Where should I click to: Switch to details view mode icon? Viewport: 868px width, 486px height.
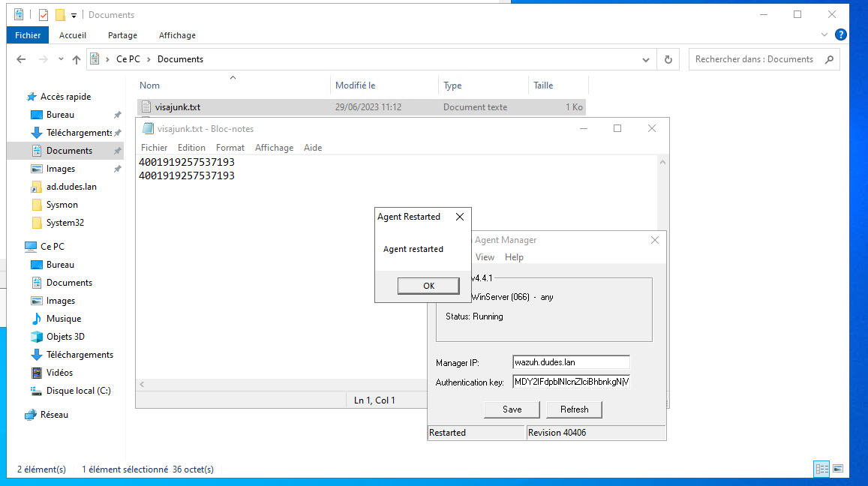pos(821,469)
